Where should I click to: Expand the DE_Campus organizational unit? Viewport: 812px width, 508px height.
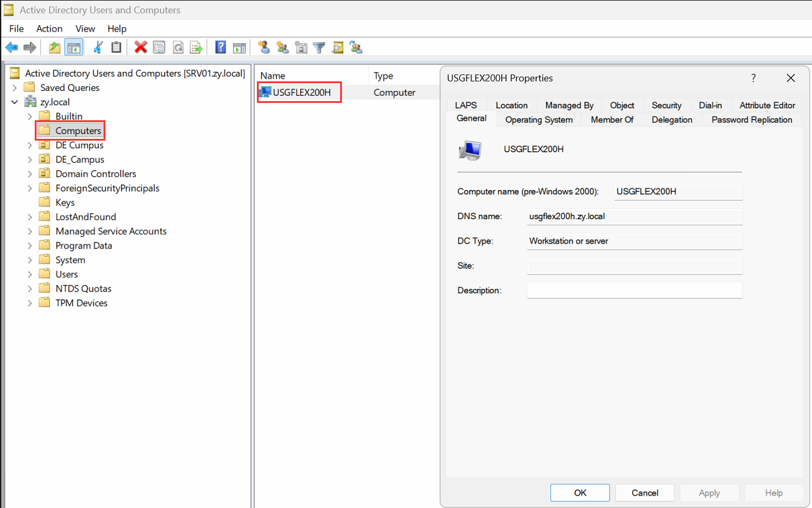(30, 160)
